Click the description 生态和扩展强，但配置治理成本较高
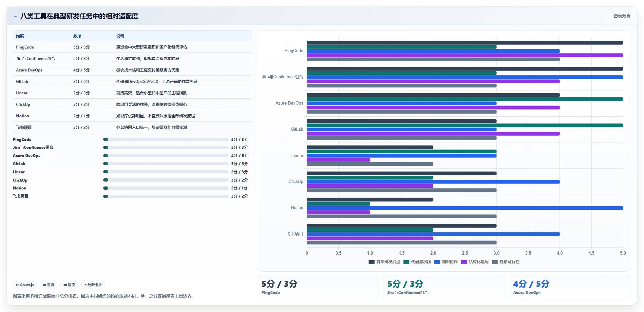The width and height of the screenshot is (644, 312). pos(148,59)
